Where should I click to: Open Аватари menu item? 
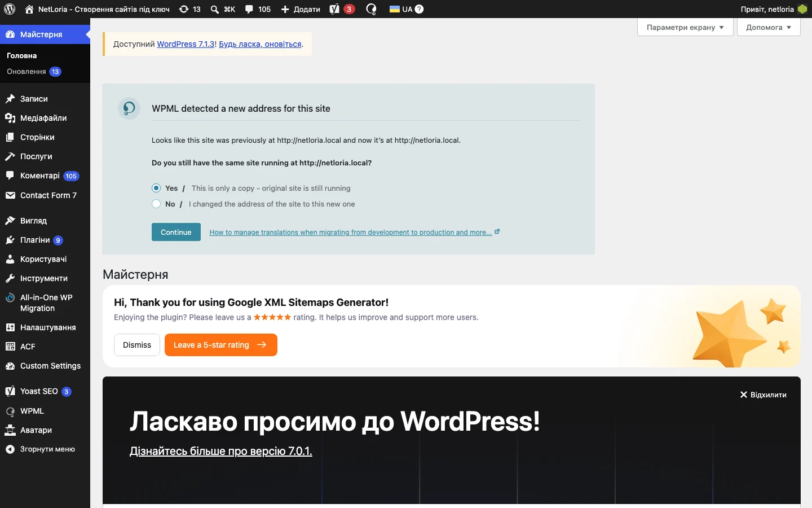[45, 430]
